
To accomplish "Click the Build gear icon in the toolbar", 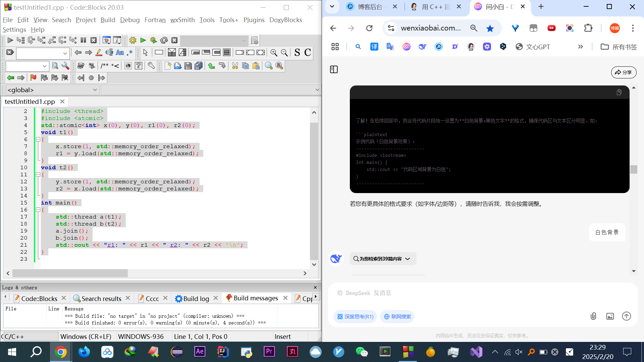I will 133,40.
